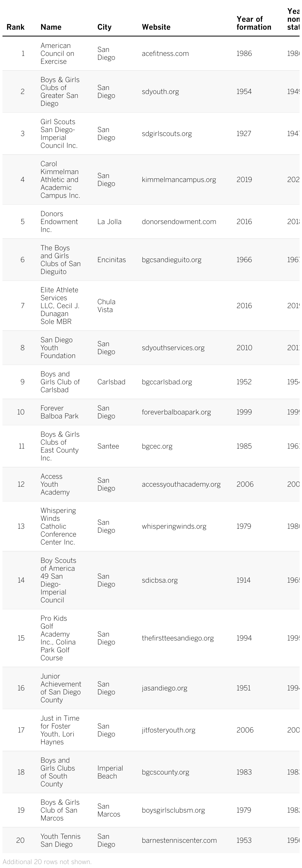Viewport: 302px width, 868px height.
Task: Visit donorsendowment.com link
Action: tap(179, 222)
